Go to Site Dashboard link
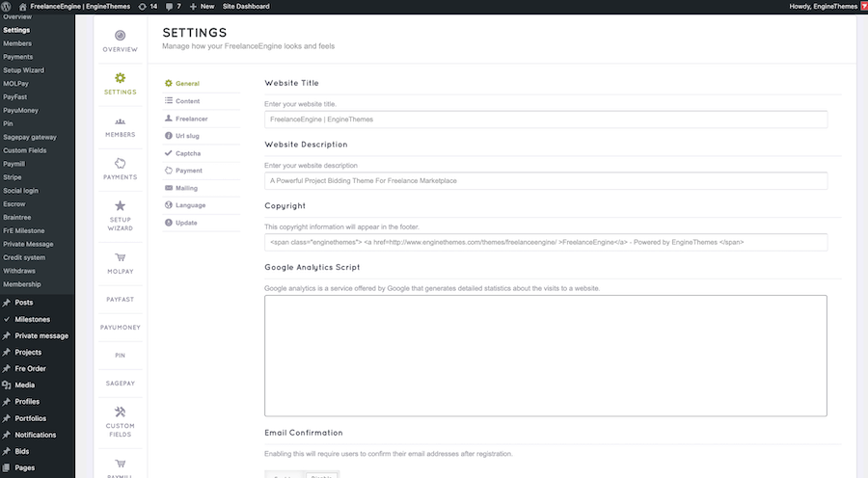 point(246,7)
